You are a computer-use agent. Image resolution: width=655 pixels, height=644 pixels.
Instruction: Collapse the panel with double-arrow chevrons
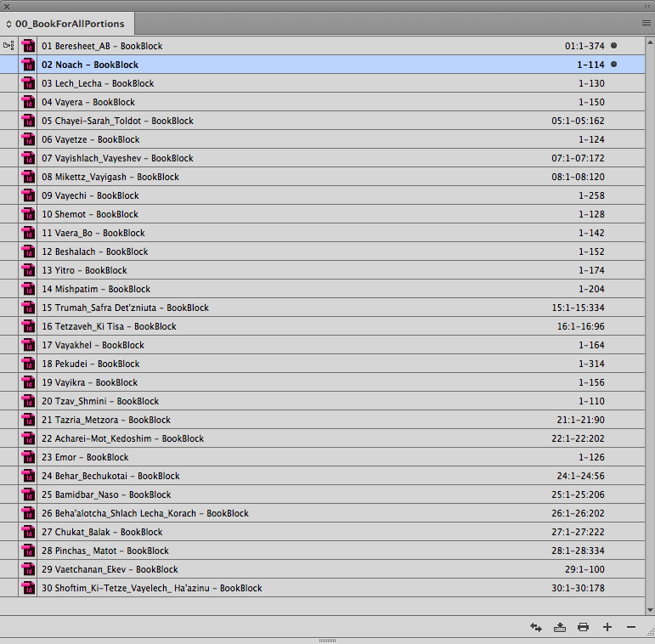[647, 6]
